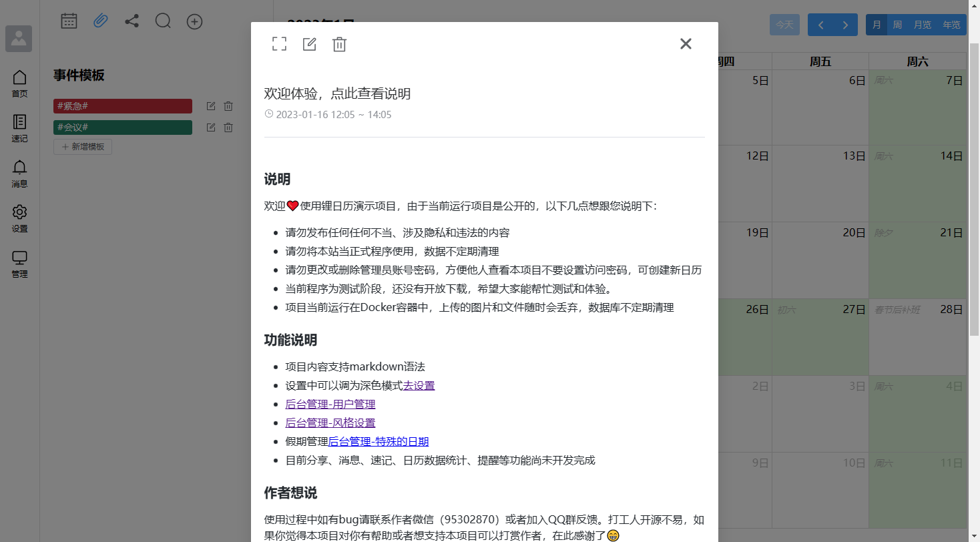The height and width of the screenshot is (542, 980).
Task: Open the 后台管理-用户管理 link
Action: pos(330,404)
